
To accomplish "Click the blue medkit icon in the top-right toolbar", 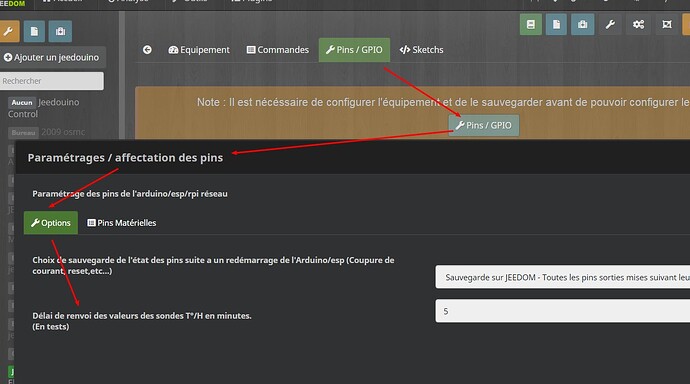I will 583,24.
